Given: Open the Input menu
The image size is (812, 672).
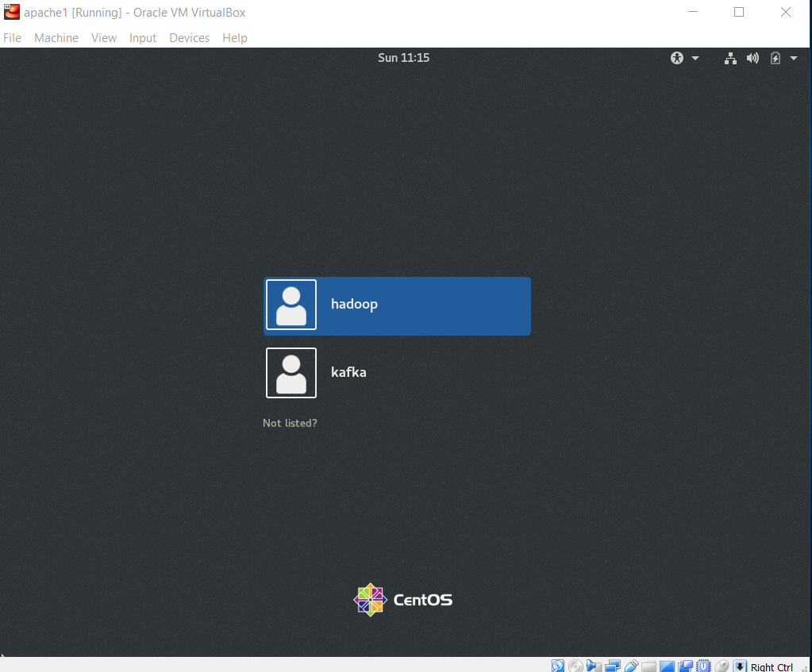Looking at the screenshot, I should pyautogui.click(x=142, y=38).
